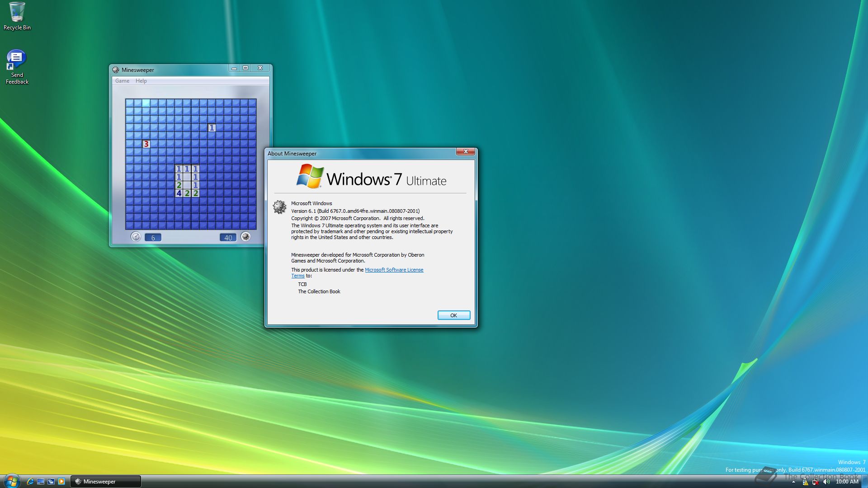
Task: Click the elapsed time value 6
Action: [x=153, y=238]
